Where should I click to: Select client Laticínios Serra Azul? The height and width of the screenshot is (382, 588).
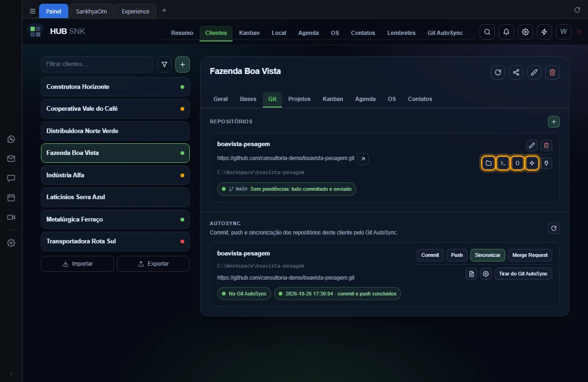(115, 197)
